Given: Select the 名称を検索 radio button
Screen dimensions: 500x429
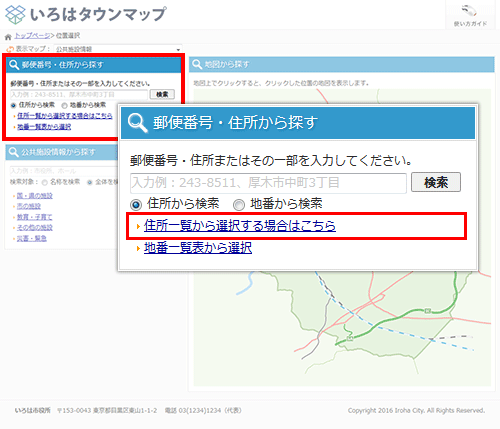Looking at the screenshot, I should point(44,182).
